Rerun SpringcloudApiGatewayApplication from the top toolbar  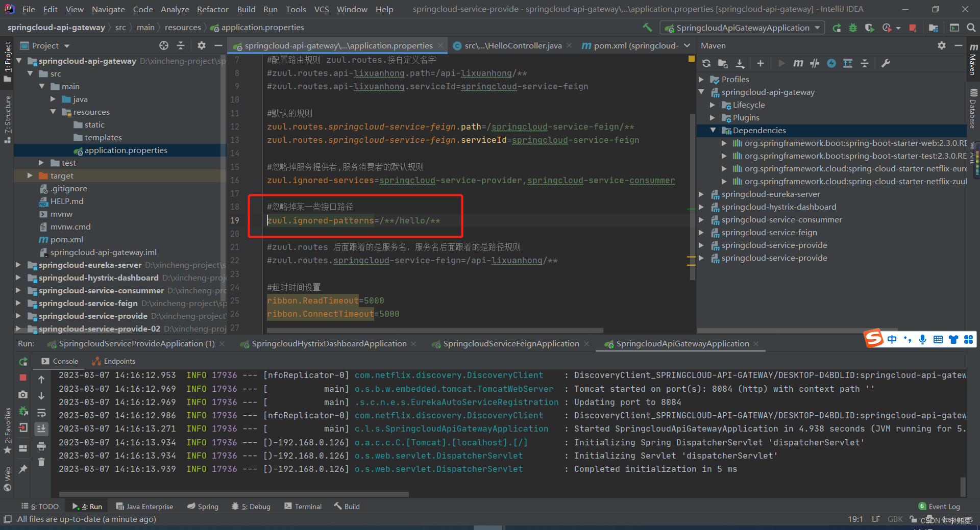point(837,28)
